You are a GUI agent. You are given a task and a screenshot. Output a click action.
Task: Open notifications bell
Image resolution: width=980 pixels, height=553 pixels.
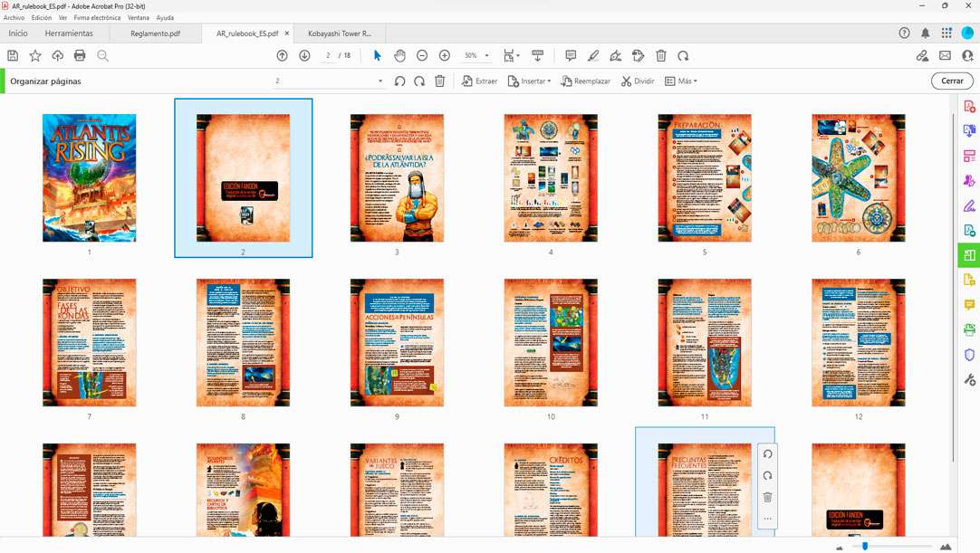point(926,33)
